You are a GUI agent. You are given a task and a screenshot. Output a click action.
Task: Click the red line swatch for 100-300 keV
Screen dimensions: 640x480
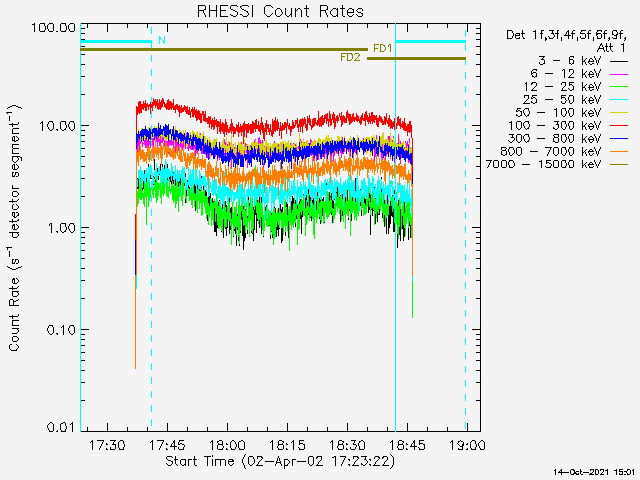(x=619, y=126)
